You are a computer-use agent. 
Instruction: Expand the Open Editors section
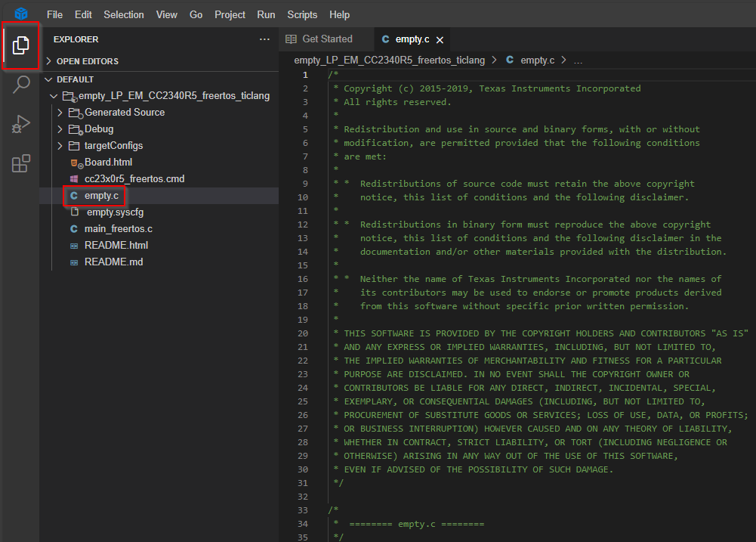87,61
